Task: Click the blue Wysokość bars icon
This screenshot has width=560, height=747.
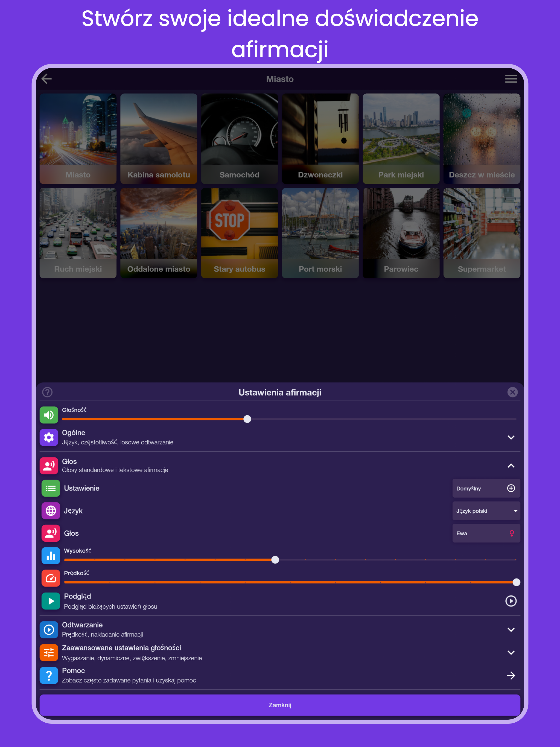Action: (x=51, y=556)
